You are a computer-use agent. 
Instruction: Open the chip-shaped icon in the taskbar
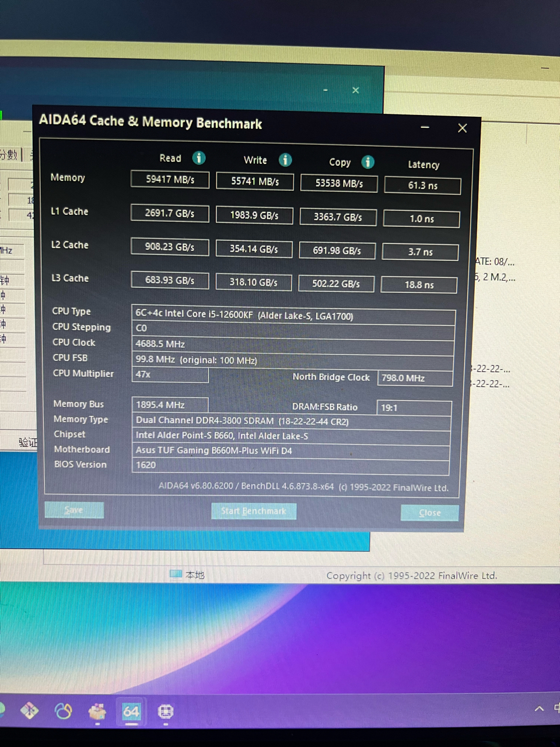click(x=166, y=711)
